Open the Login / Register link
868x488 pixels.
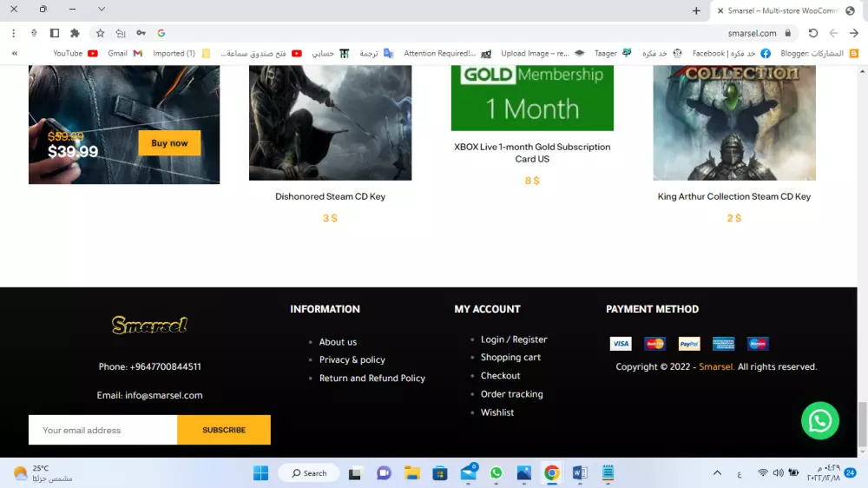(514, 340)
